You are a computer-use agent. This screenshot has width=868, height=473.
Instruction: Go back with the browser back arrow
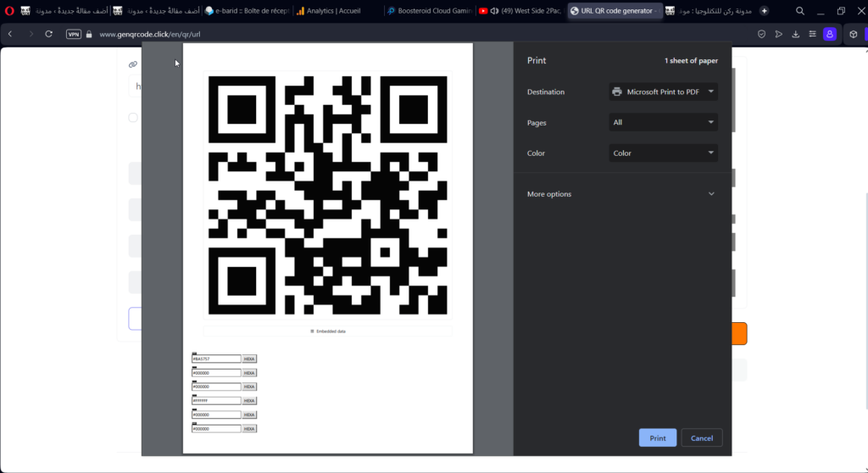pos(10,35)
